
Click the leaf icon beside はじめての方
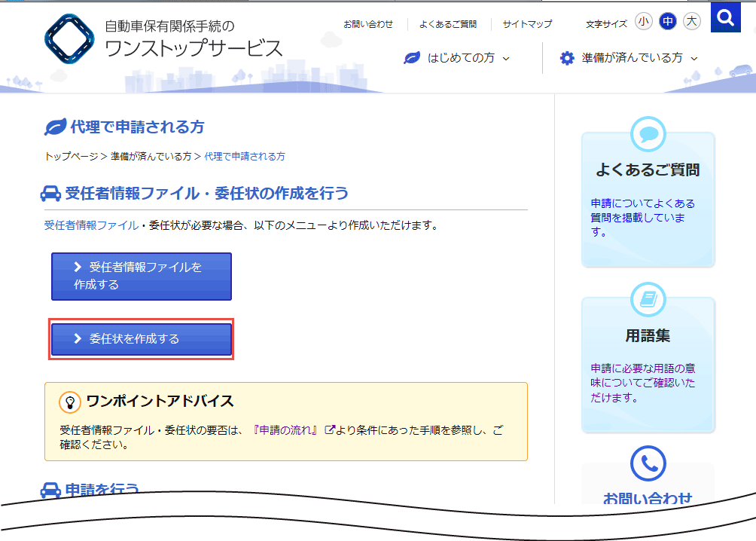(x=412, y=59)
